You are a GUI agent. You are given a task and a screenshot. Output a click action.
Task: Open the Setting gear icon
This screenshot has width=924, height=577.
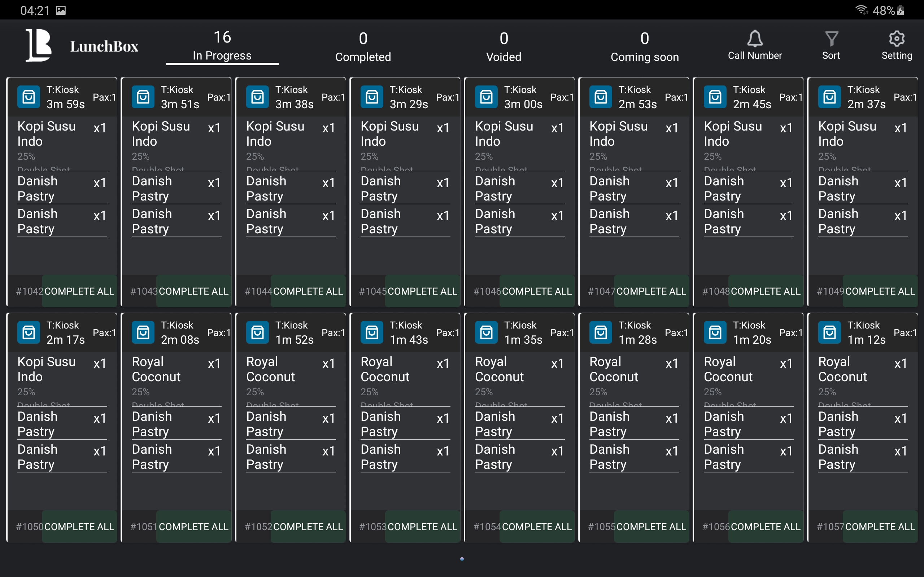pos(897,39)
